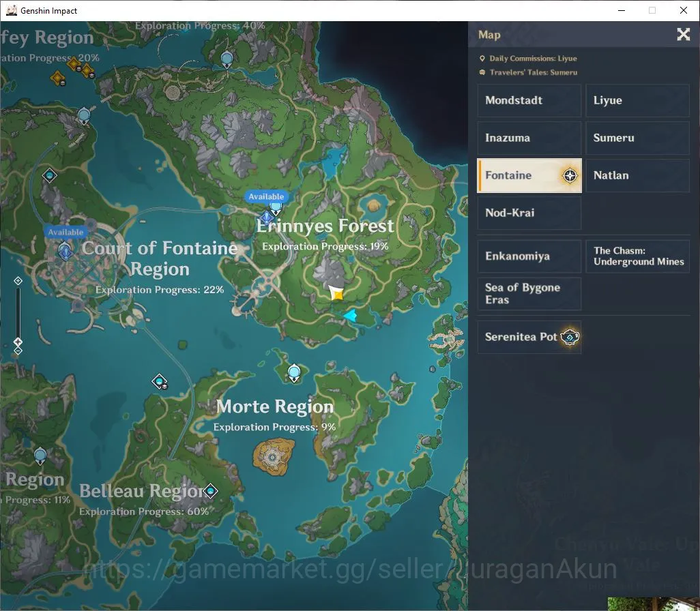Zoom in with the plus diamond icon
The width and height of the screenshot is (700, 611).
click(x=18, y=281)
